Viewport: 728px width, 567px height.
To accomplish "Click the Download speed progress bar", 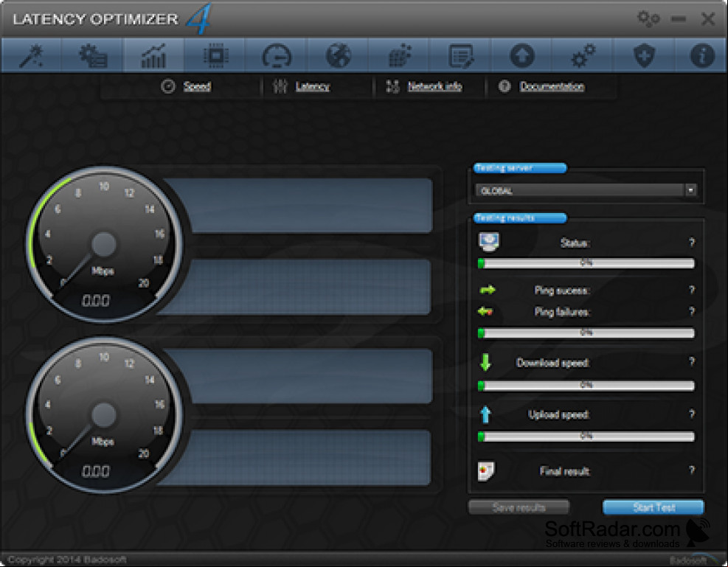I will click(586, 385).
